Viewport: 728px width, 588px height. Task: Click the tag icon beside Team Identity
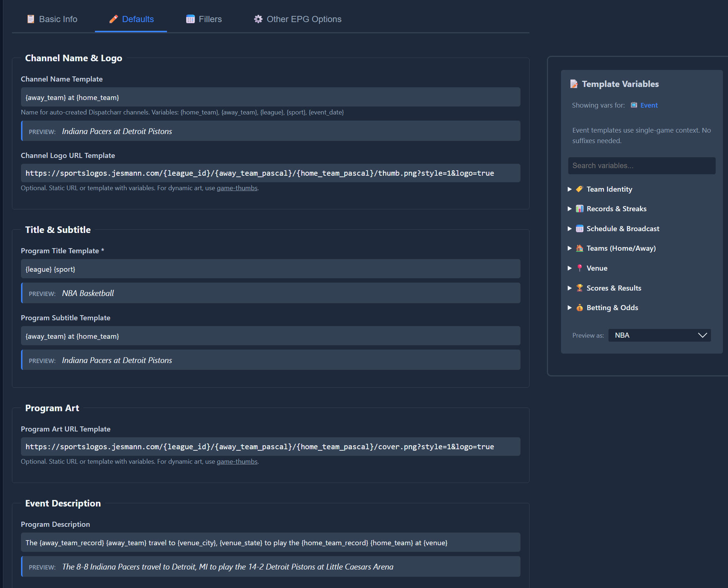580,189
